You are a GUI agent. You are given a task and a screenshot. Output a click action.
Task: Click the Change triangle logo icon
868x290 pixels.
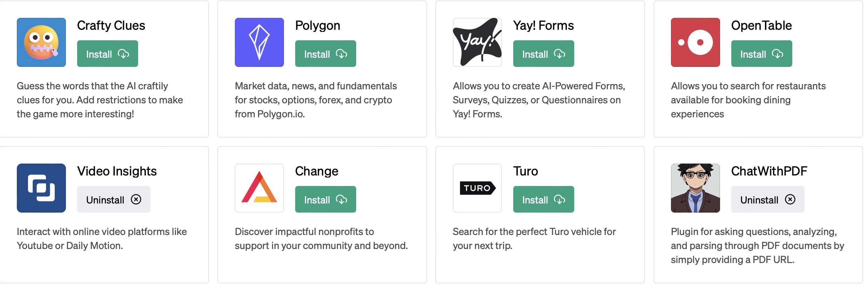pyautogui.click(x=259, y=188)
